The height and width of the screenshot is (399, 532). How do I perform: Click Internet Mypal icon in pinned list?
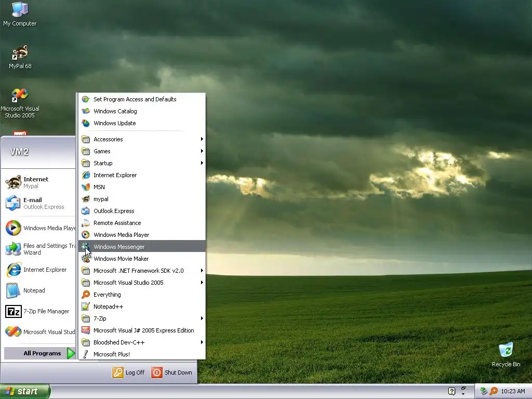14,182
